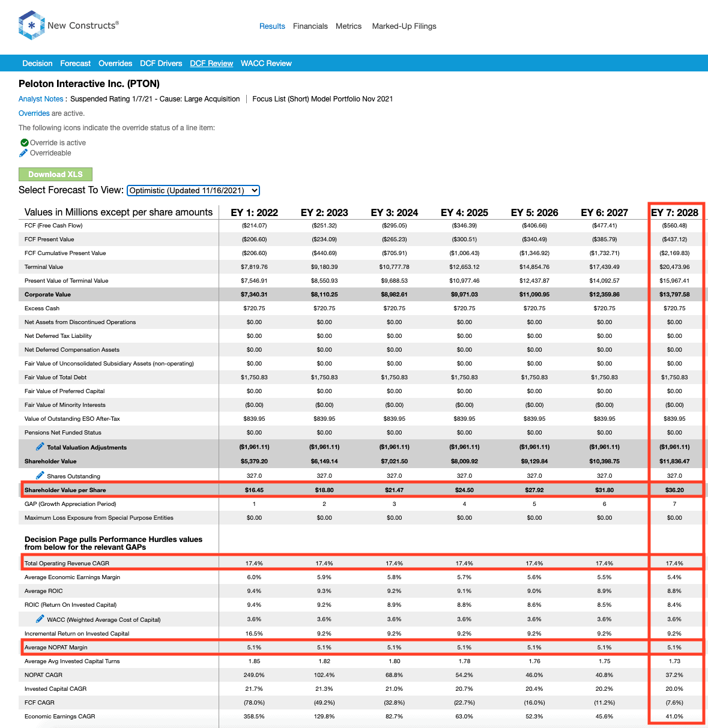Click the Peloton Interactive Inc. (PTON) heading
The height and width of the screenshot is (728, 708).
(89, 84)
